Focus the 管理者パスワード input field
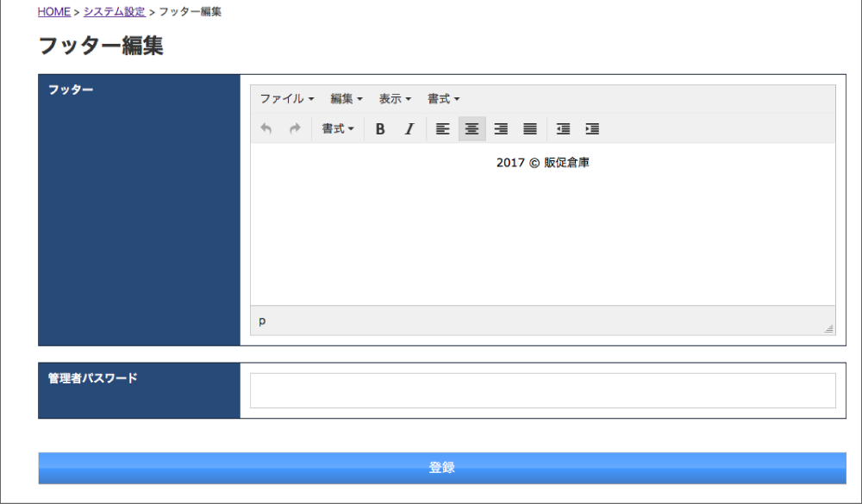The height and width of the screenshot is (504, 862). click(x=542, y=391)
